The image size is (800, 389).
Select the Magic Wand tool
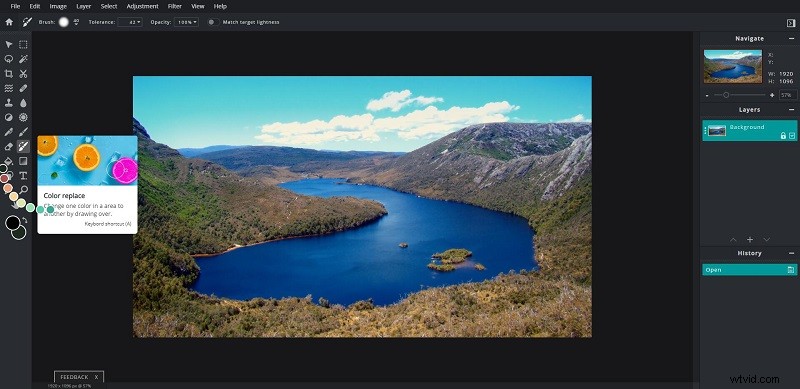coord(23,59)
